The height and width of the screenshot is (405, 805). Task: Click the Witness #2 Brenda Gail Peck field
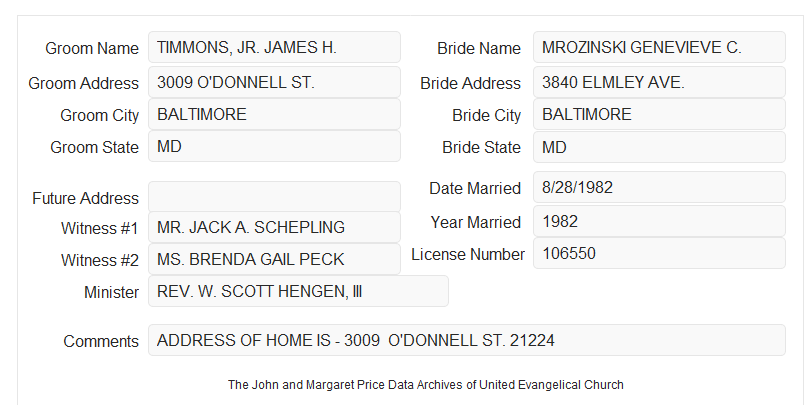pyautogui.click(x=274, y=259)
